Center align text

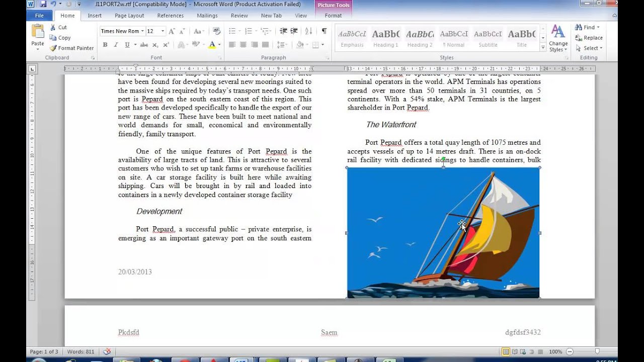click(243, 45)
